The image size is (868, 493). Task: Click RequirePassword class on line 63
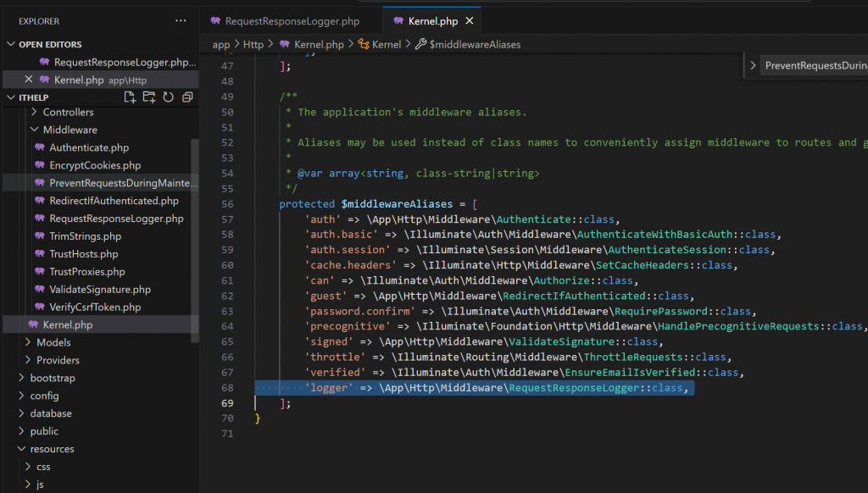(660, 312)
